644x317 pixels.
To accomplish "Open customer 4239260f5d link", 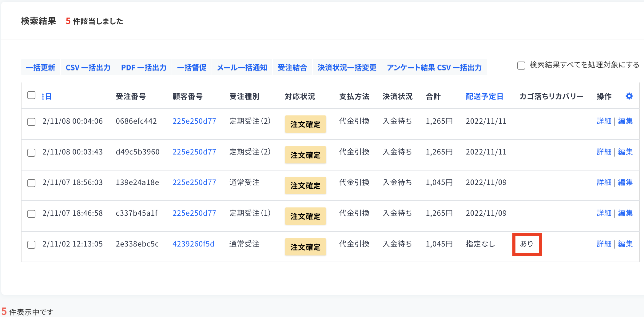I will pyautogui.click(x=193, y=244).
